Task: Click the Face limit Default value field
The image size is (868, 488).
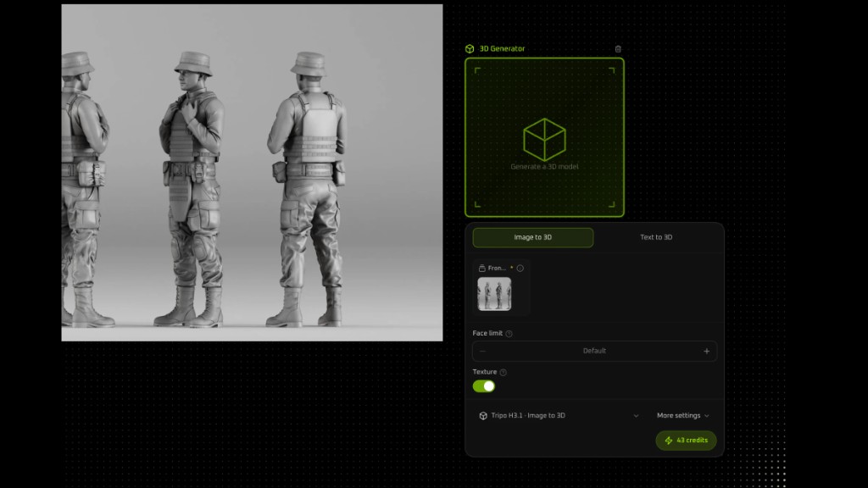Action: tap(594, 352)
